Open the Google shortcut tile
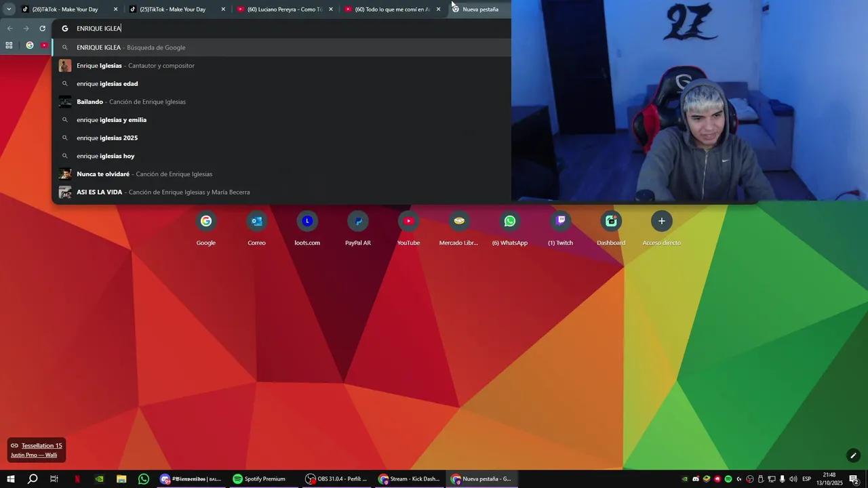The width and height of the screenshot is (868, 488). click(x=206, y=228)
